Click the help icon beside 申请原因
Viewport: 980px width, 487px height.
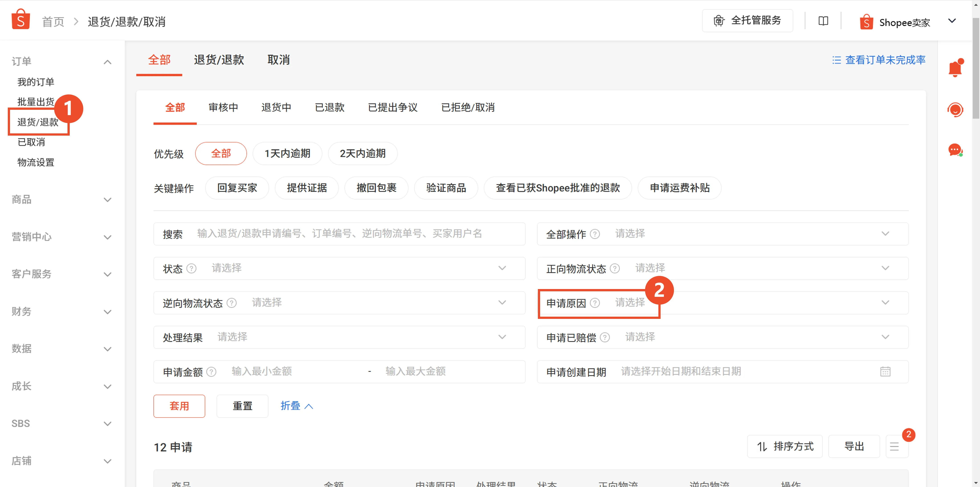click(595, 303)
